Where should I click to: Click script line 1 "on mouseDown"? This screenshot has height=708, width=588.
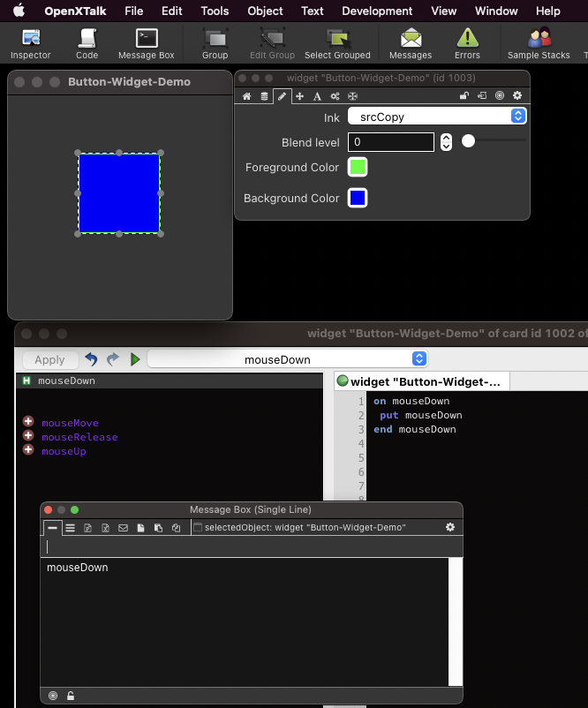(x=411, y=401)
